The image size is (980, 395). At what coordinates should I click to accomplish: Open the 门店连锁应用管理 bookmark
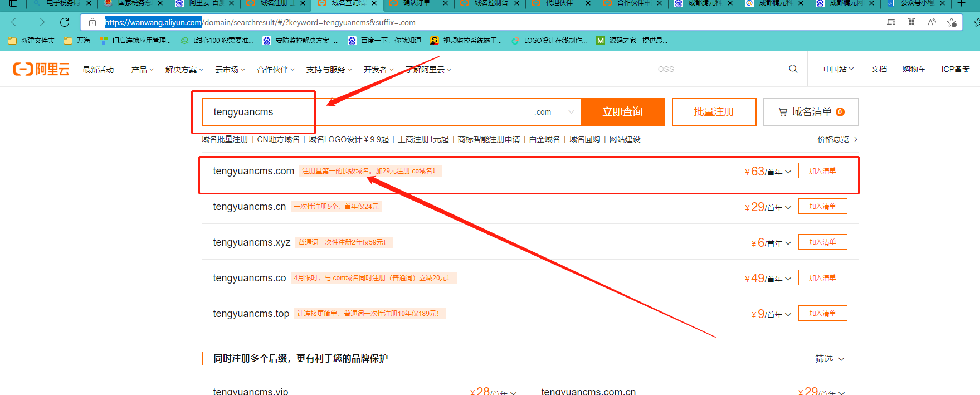pos(135,41)
